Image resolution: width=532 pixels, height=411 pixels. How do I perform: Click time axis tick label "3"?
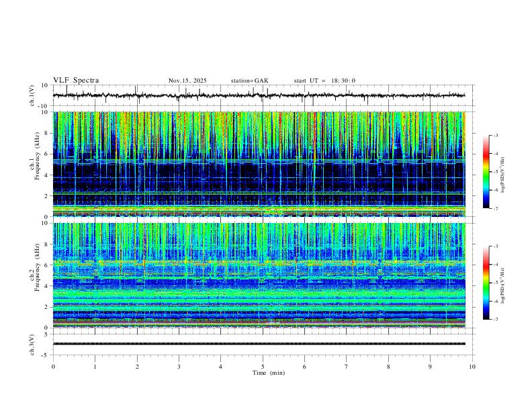click(179, 367)
